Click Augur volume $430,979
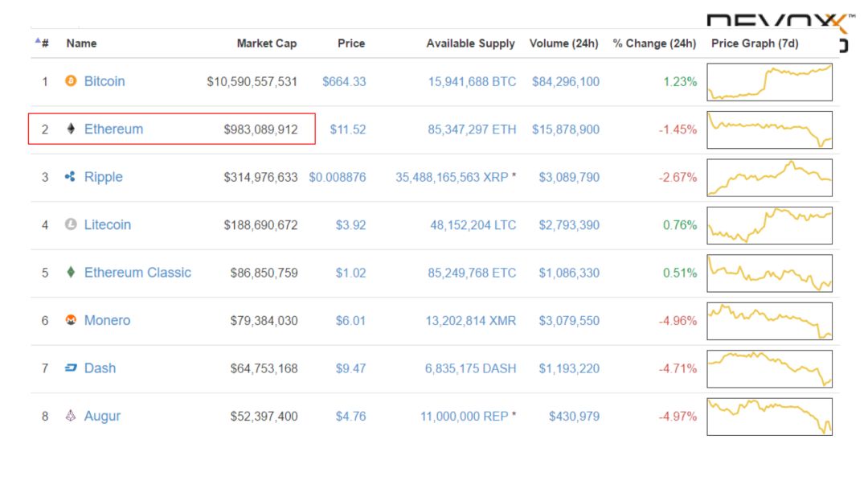Image resolution: width=868 pixels, height=489 pixels. point(574,417)
